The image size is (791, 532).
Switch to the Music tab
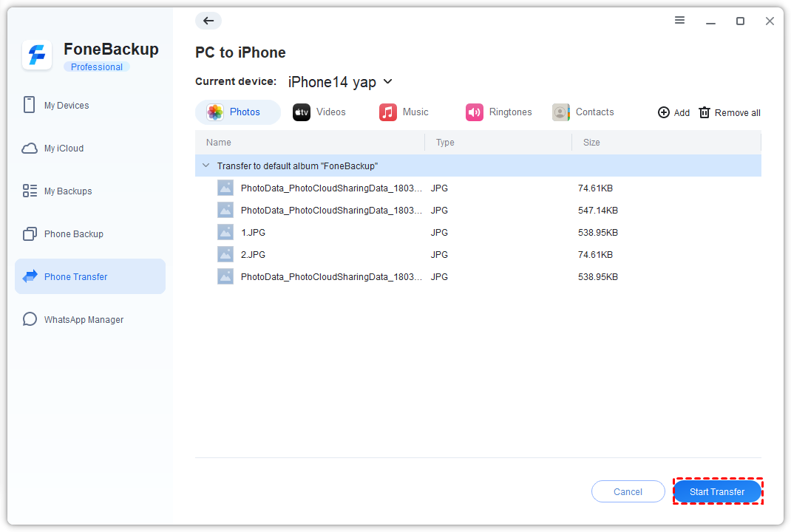point(404,112)
